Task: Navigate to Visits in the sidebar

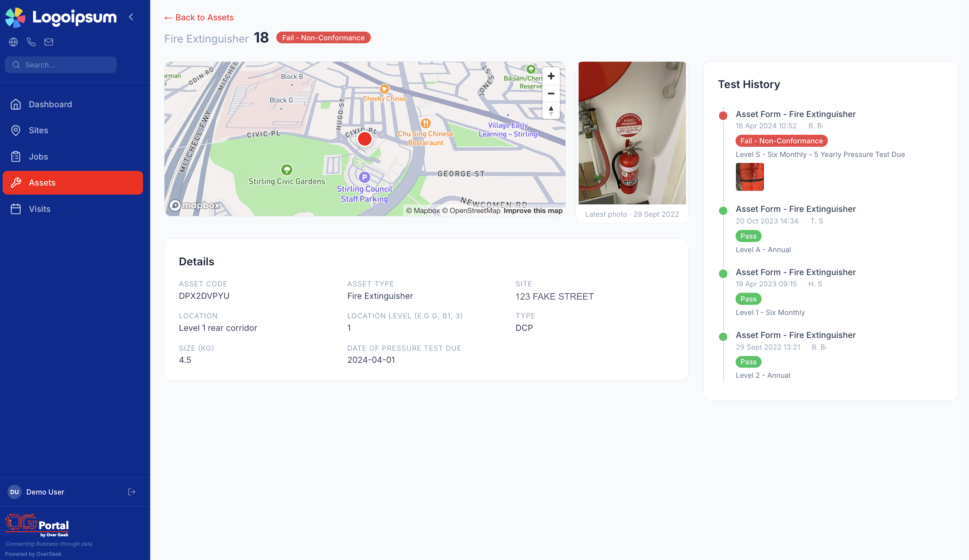Action: coord(39,209)
